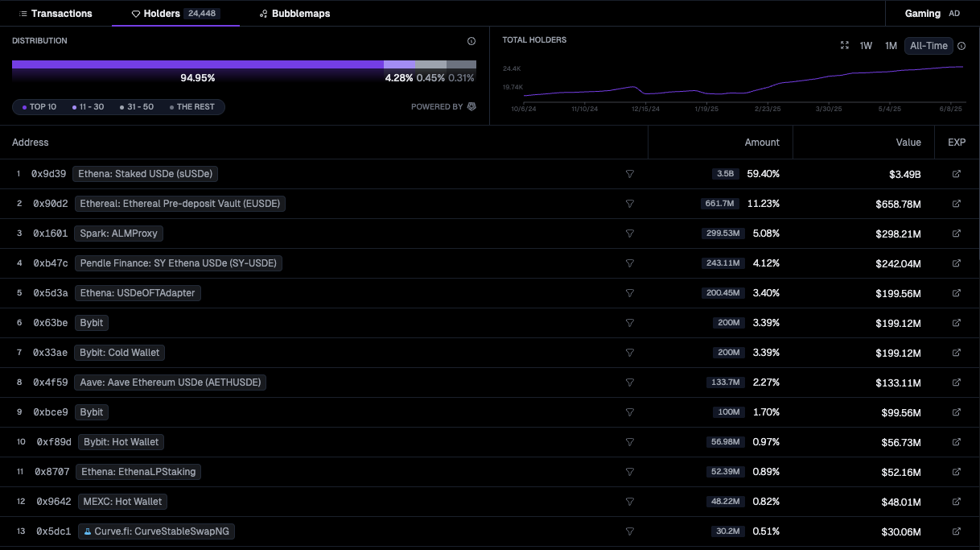Toggle THE REST legend item
Viewport: 980px width, 550px height.
[x=191, y=107]
